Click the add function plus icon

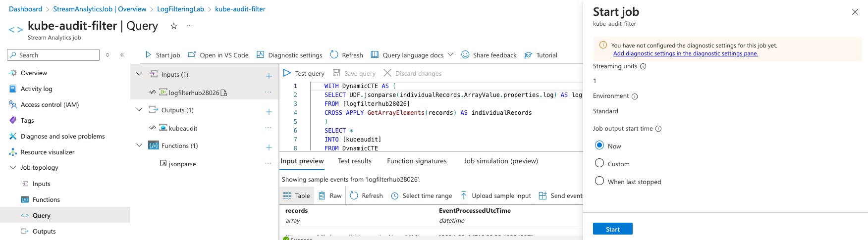point(269,147)
